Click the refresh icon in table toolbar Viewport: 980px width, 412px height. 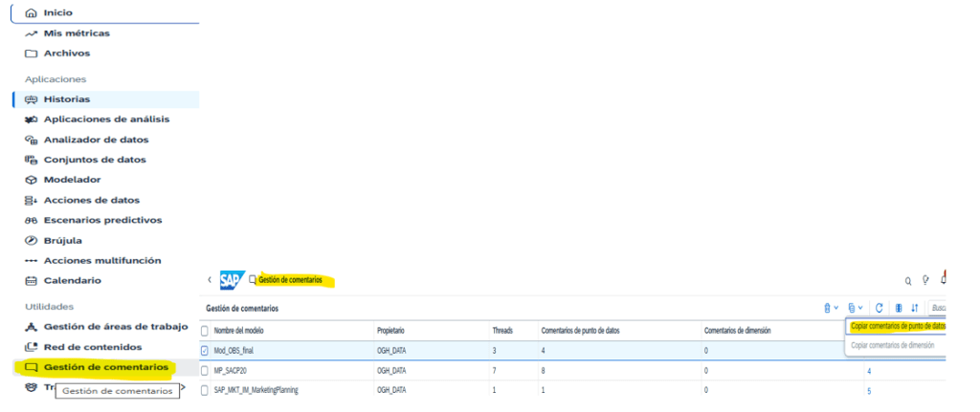879,308
